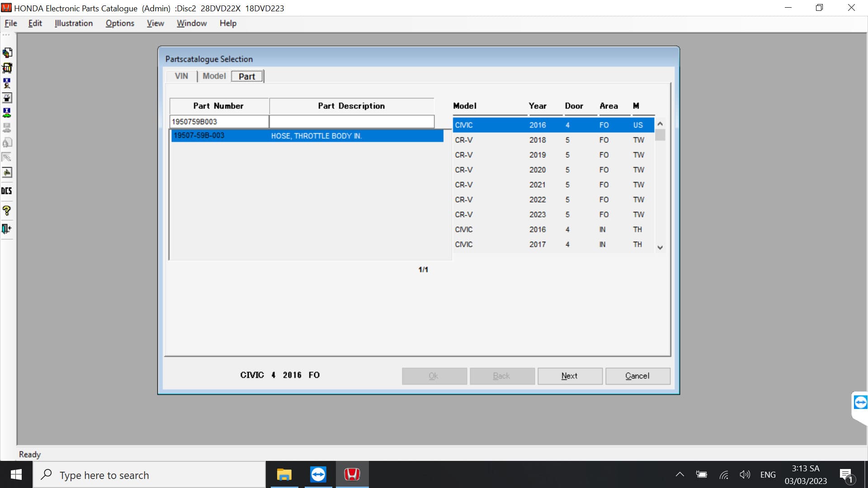The image size is (868, 488).
Task: Click the Door column header
Action: click(x=574, y=106)
